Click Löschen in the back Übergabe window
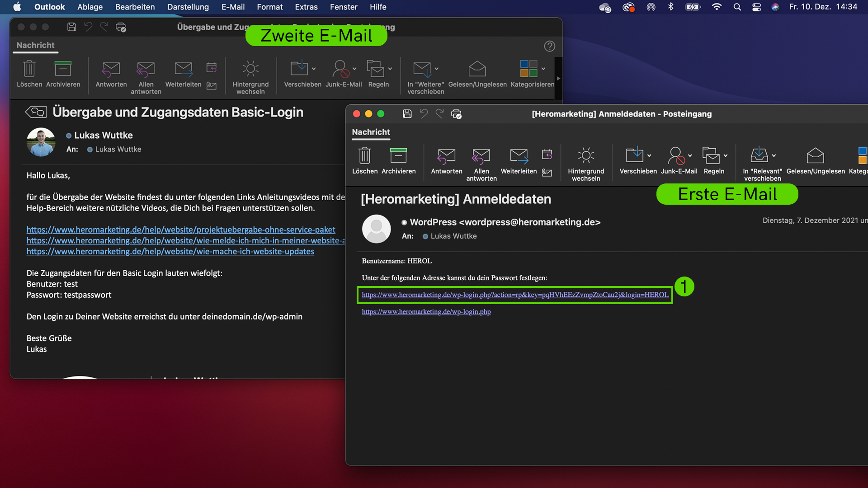 coord(29,74)
